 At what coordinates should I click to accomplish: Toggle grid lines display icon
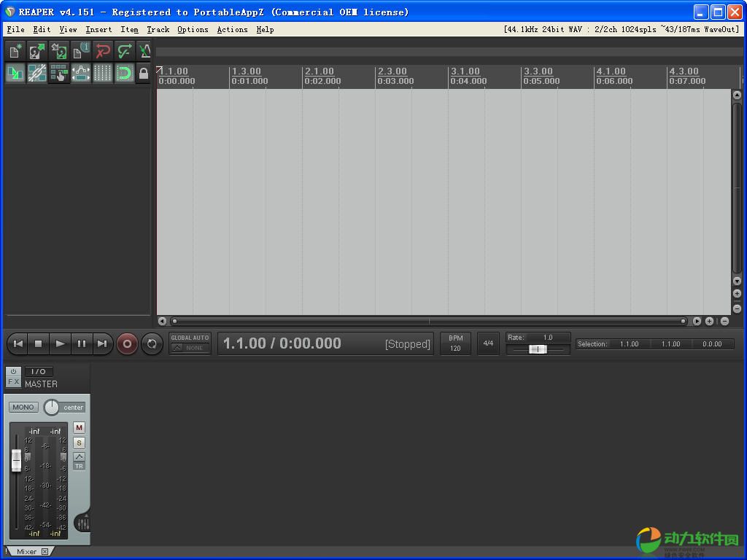pyautogui.click(x=103, y=73)
